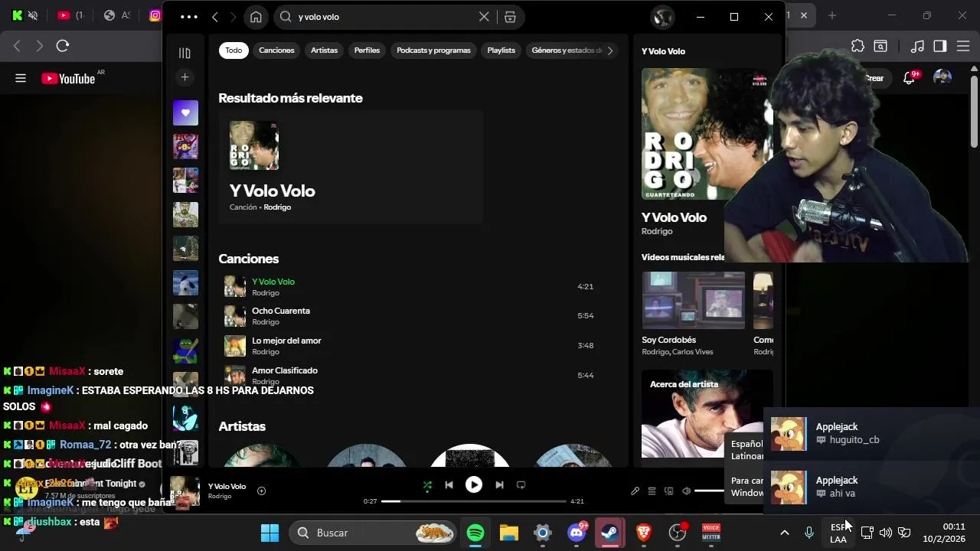980x551 pixels.
Task: Select the Todo filter chip
Action: tap(234, 51)
